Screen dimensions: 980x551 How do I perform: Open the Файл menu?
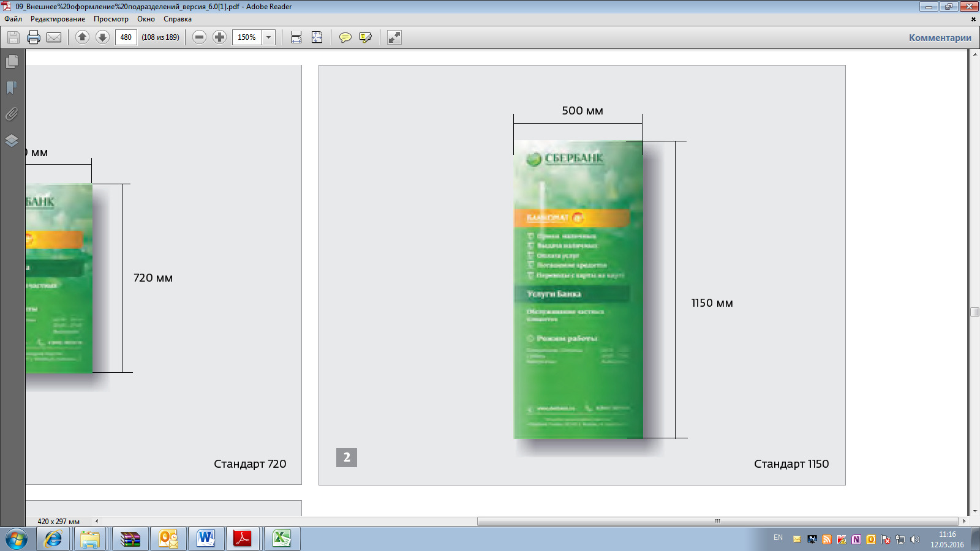tap(13, 19)
